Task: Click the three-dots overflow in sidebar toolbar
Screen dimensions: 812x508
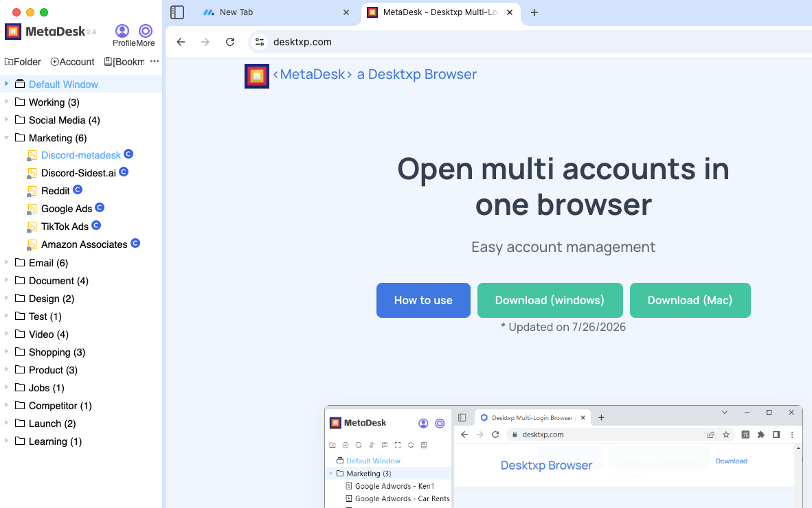Action: pyautogui.click(x=155, y=61)
